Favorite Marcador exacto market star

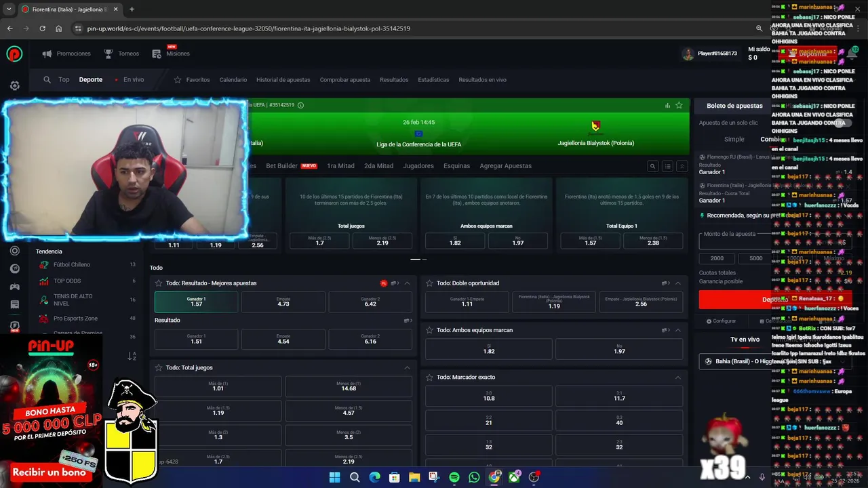(x=429, y=377)
